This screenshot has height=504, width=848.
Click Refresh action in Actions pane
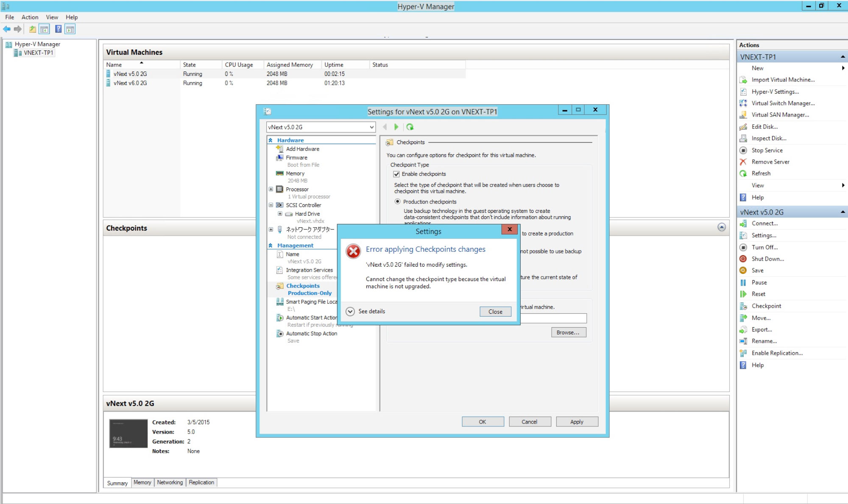click(x=761, y=173)
